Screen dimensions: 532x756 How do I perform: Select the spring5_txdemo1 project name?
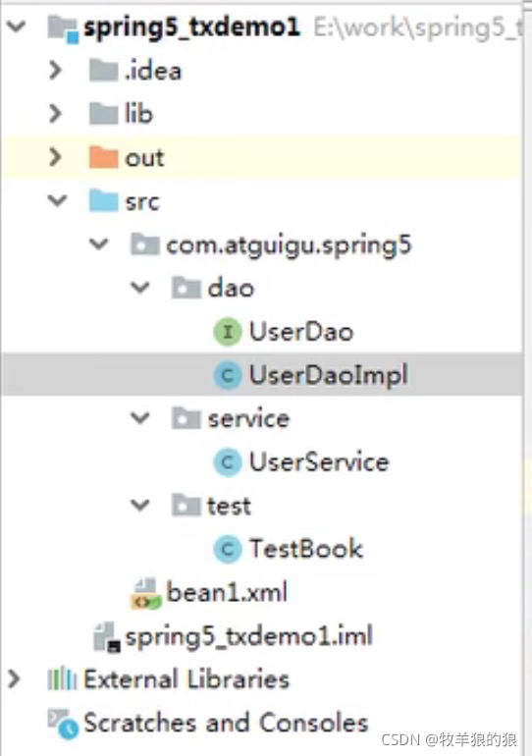[191, 27]
